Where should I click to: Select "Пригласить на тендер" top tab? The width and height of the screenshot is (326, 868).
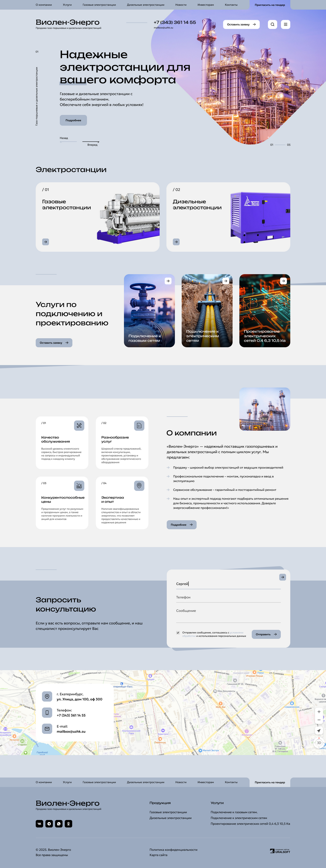point(269,5)
